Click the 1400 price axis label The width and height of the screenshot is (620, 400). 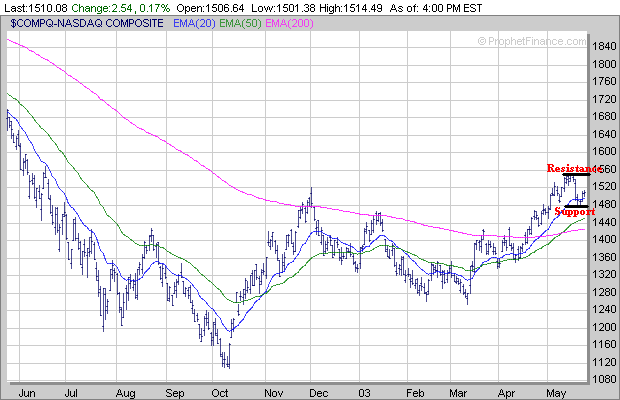pyautogui.click(x=604, y=239)
